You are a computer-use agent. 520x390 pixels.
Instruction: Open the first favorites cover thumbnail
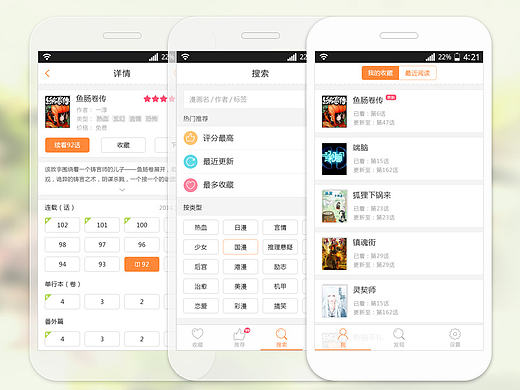[334, 112]
